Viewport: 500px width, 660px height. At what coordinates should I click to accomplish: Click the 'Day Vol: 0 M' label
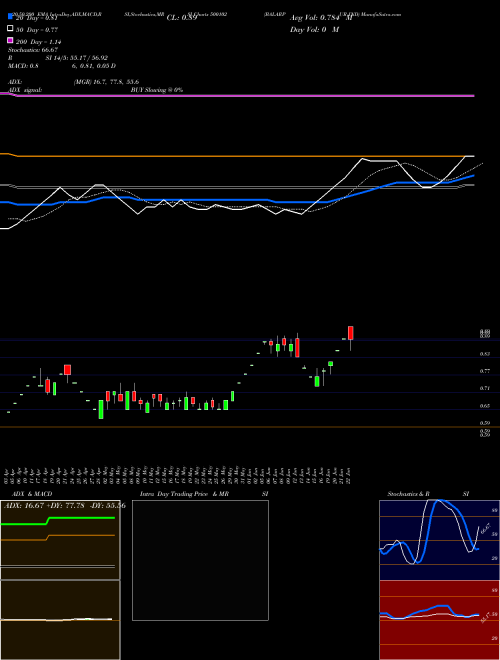pos(314,29)
